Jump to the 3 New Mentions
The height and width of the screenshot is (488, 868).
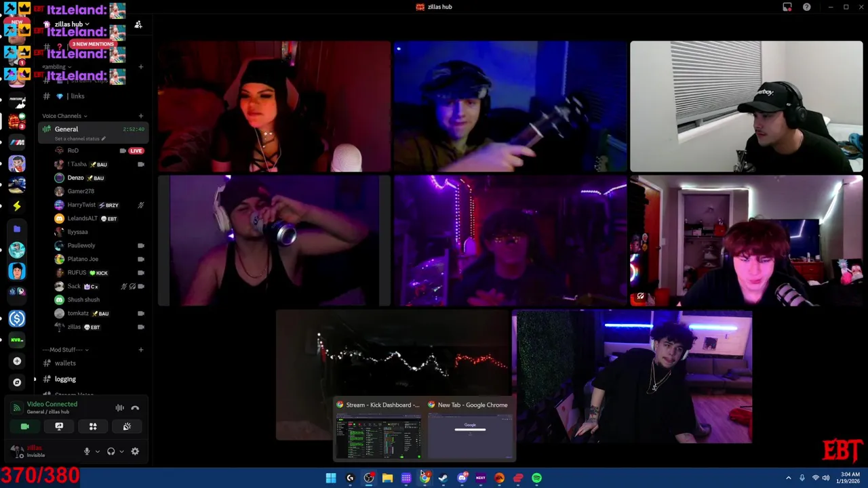tap(92, 44)
